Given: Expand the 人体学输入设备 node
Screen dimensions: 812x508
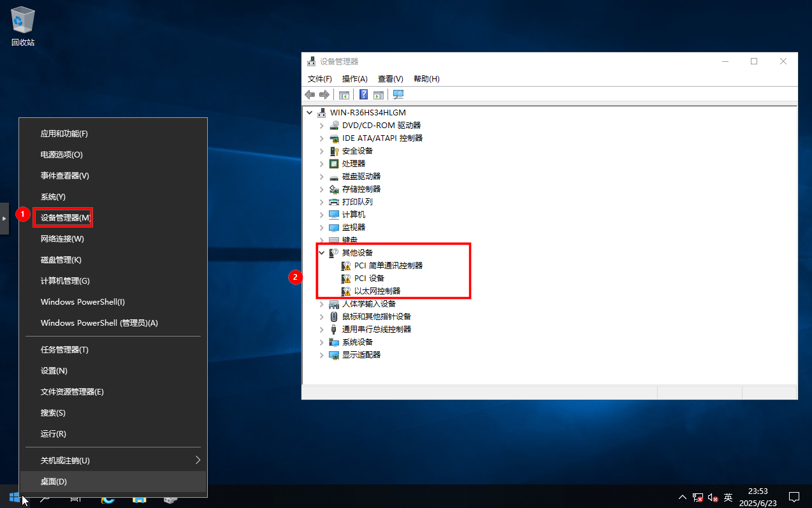Looking at the screenshot, I should pyautogui.click(x=322, y=304).
